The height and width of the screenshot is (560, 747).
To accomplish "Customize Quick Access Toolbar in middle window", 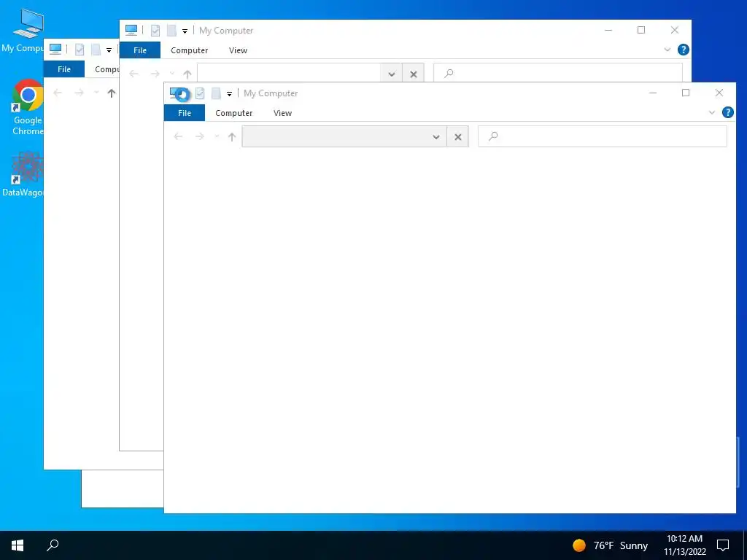I will coord(185,31).
